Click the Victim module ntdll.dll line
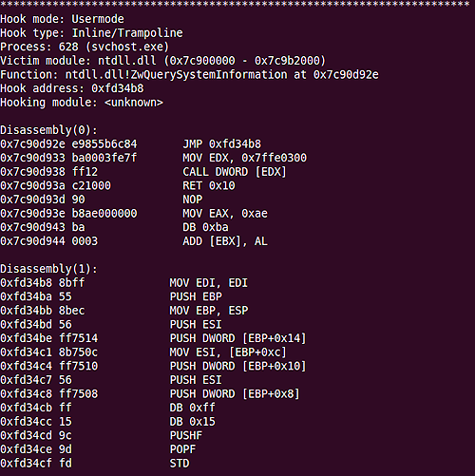Viewport: 475px width, 476px height. tap(162, 61)
